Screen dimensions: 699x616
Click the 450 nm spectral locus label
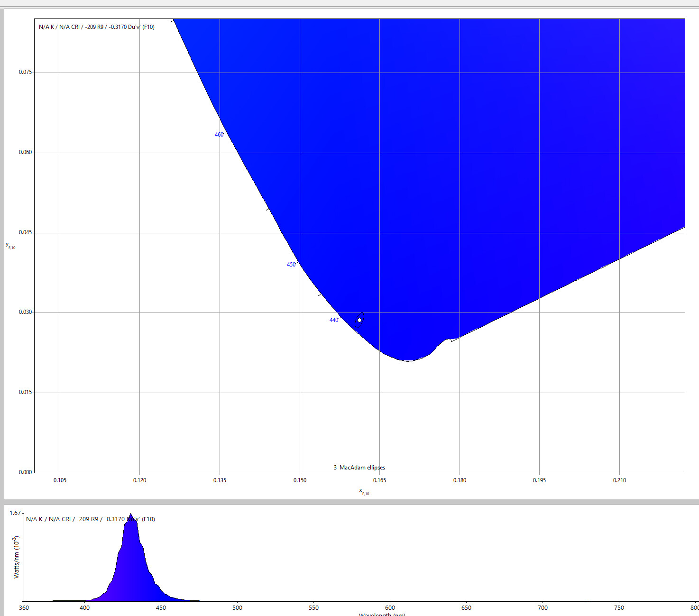[291, 265]
